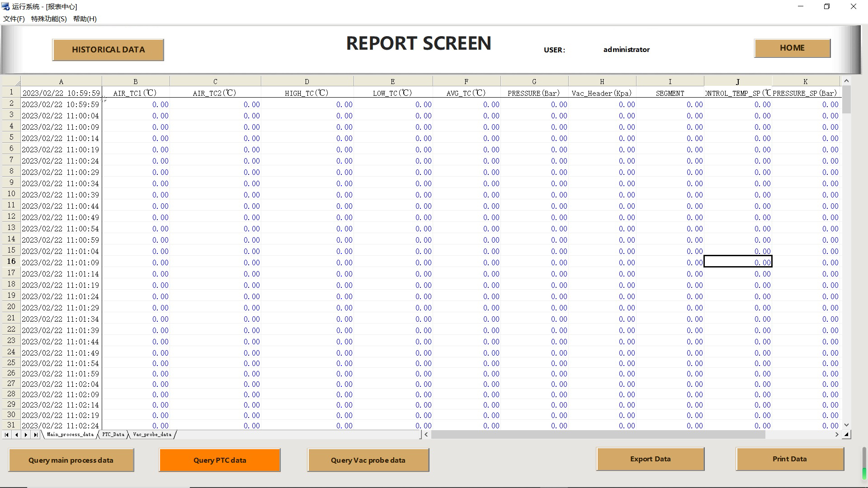Click the Print Data button
Image resolution: width=868 pixels, height=488 pixels.
tap(789, 459)
